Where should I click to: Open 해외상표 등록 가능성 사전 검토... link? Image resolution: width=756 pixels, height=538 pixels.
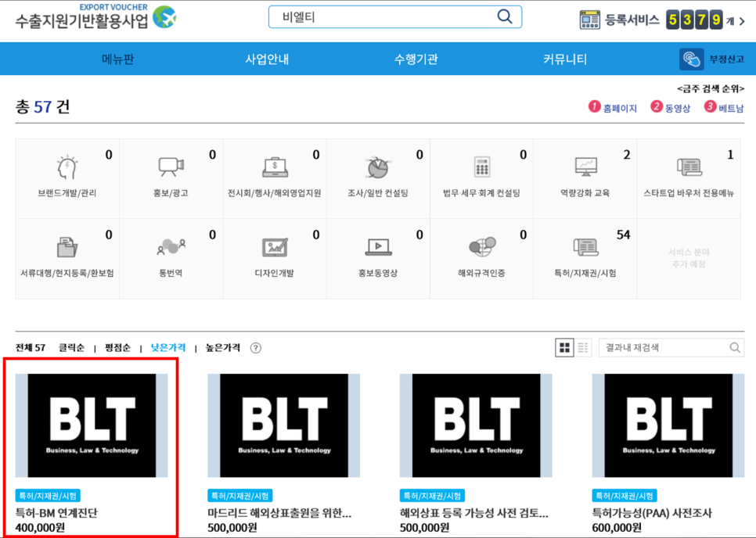tap(474, 512)
